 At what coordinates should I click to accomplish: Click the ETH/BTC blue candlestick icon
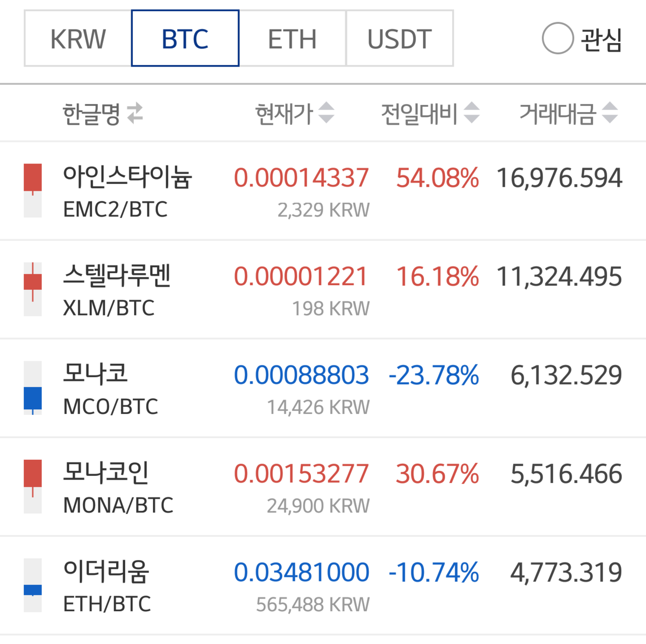tap(32, 585)
